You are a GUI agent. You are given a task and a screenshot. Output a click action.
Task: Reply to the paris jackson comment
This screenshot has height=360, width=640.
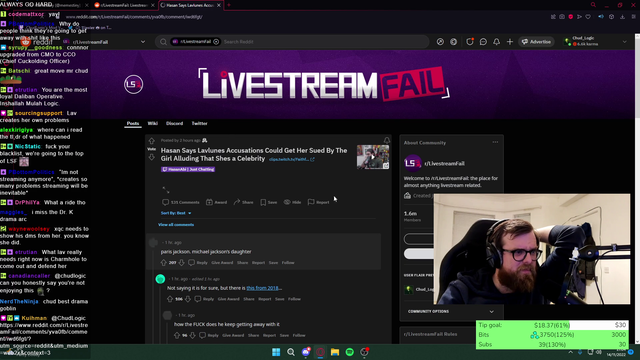[198, 262]
